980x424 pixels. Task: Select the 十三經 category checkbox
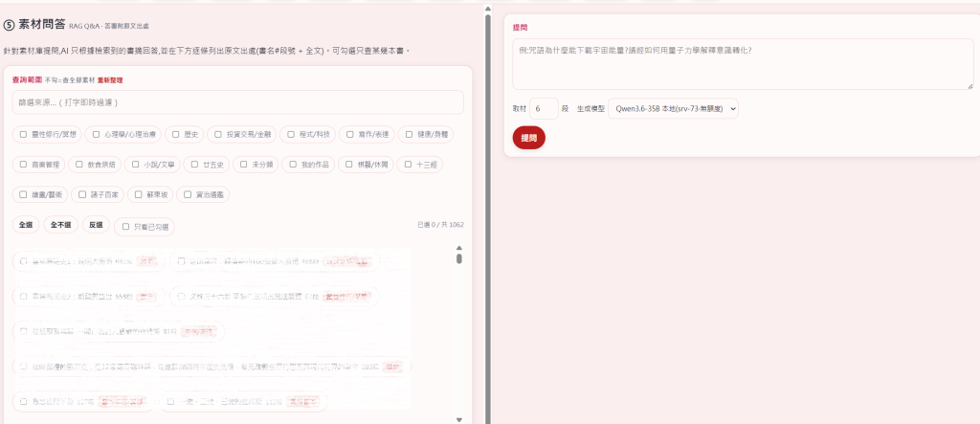pyautogui.click(x=408, y=165)
